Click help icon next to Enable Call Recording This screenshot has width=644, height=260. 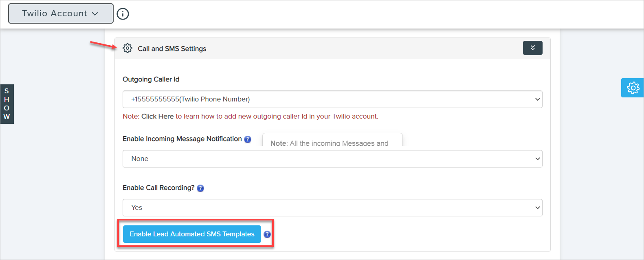(200, 188)
